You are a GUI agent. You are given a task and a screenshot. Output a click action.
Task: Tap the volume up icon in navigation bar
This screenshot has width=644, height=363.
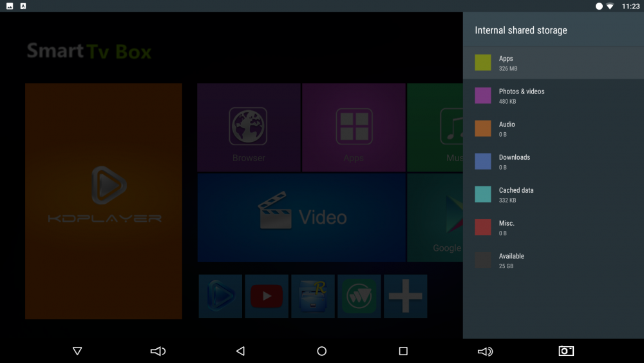pos(485,351)
